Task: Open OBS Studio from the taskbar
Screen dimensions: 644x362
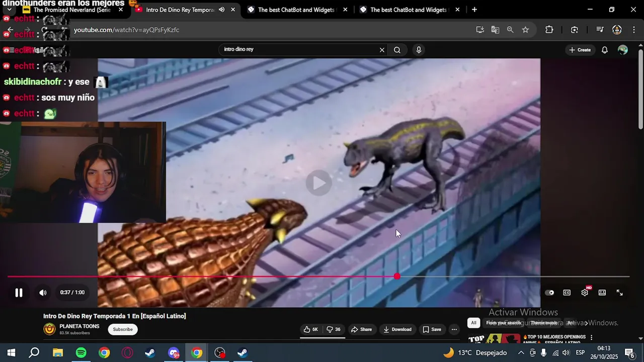Action: coord(220,353)
